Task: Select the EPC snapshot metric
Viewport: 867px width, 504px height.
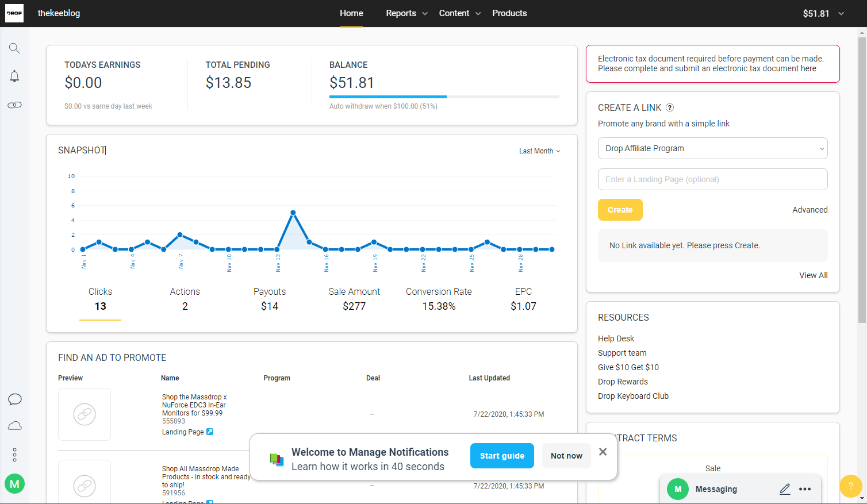Action: [523, 299]
